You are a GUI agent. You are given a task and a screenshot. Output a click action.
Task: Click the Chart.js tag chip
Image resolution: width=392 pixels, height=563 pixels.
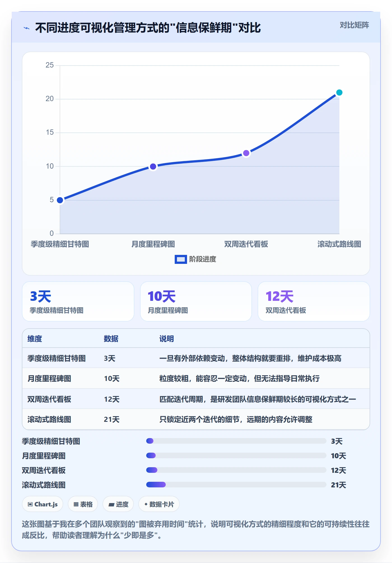click(43, 504)
